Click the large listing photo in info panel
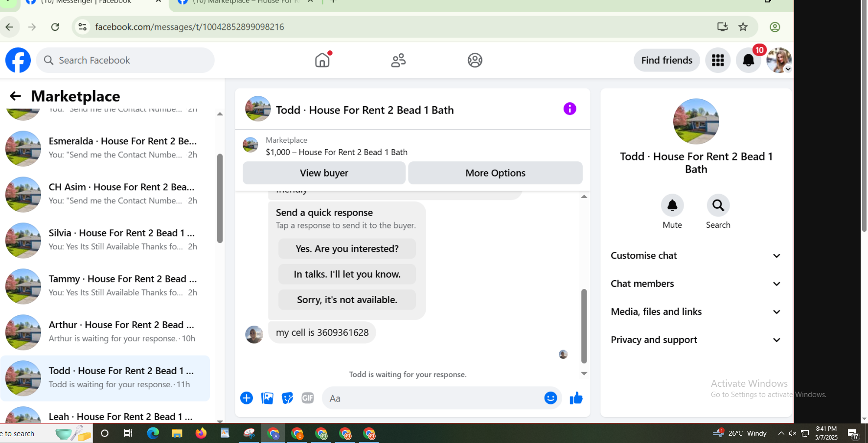Screen dimensions: 868x443 pos(696,121)
